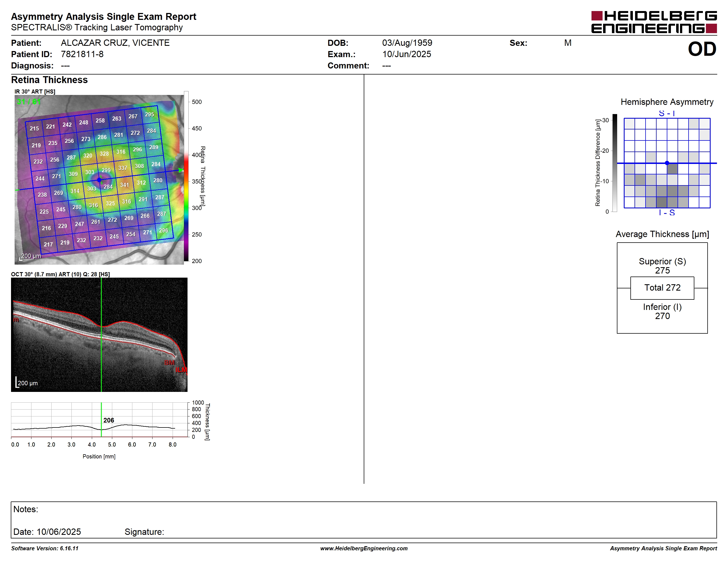The image size is (728, 563).
Task: Click the retina thickness color scale bar
Action: (186, 176)
